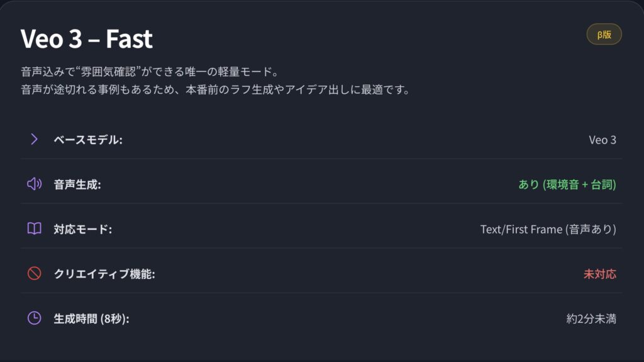Click the 音声生成 row
Image resolution: width=644 pixels, height=362 pixels.
pyautogui.click(x=321, y=184)
